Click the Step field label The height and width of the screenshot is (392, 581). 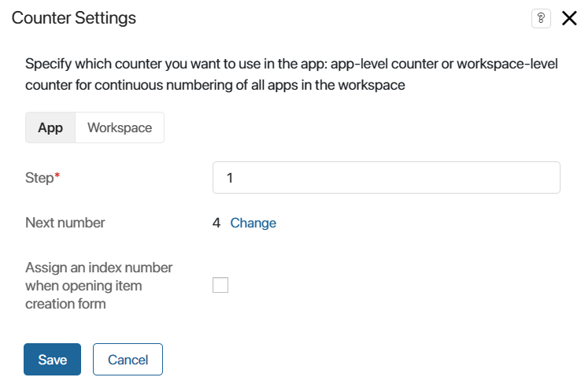coord(39,178)
